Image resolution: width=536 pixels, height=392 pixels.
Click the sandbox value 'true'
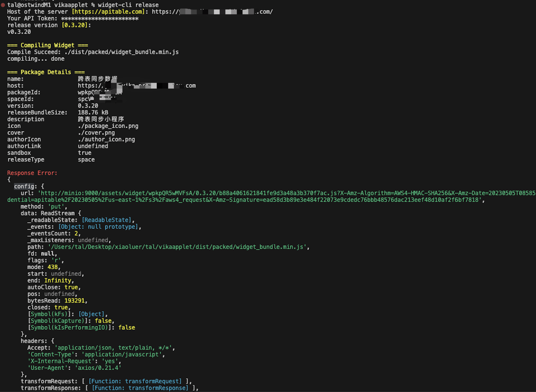85,153
